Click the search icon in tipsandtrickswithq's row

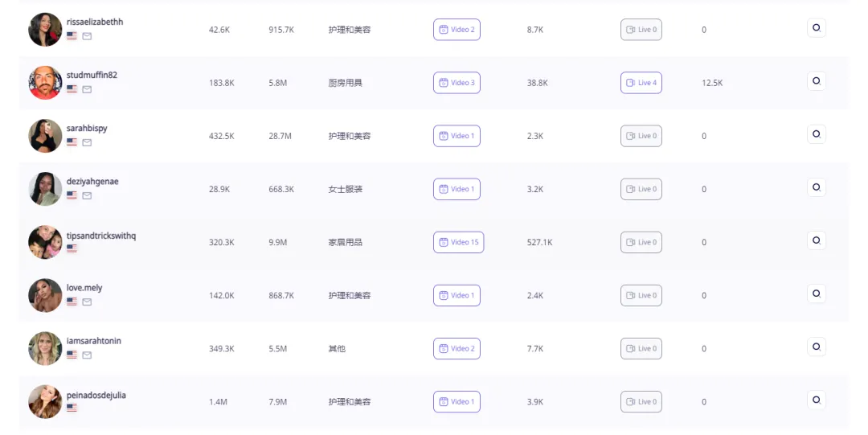pos(816,240)
